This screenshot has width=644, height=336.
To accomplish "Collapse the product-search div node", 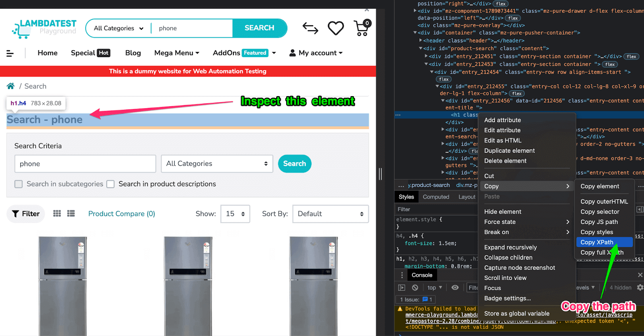I will click(x=421, y=48).
